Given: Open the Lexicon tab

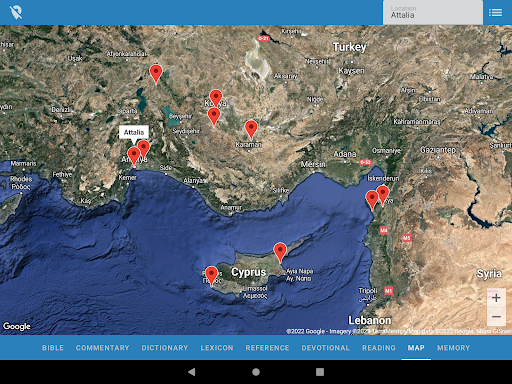Looking at the screenshot, I should 217,348.
